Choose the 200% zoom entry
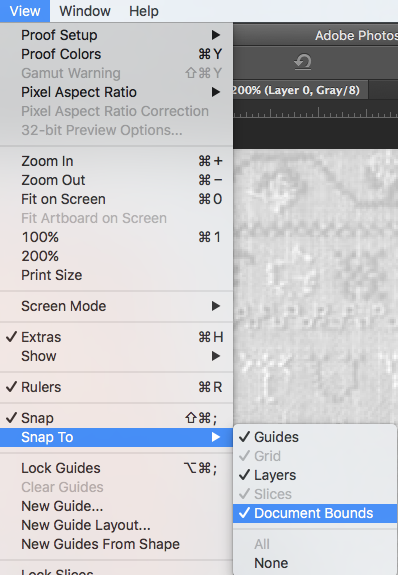Image resolution: width=398 pixels, height=575 pixels. 116,256
